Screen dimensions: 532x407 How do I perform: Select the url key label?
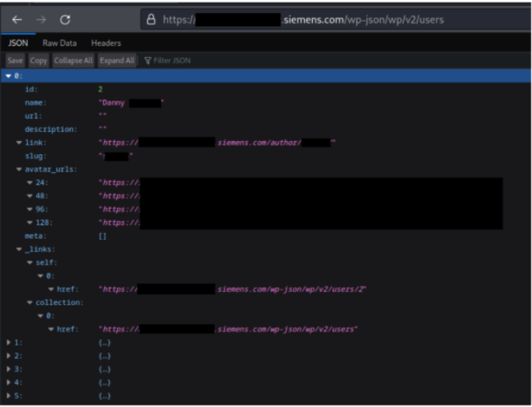(33, 116)
